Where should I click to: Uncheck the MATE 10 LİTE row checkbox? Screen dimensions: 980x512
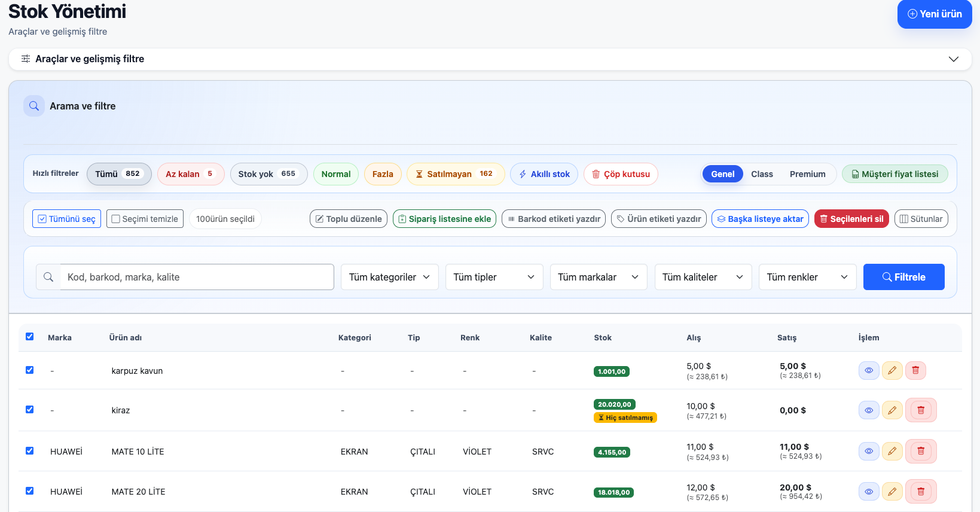pyautogui.click(x=30, y=451)
